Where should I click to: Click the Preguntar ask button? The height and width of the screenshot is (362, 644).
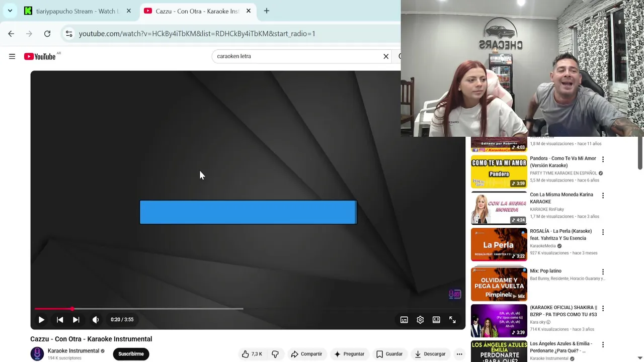pyautogui.click(x=349, y=354)
